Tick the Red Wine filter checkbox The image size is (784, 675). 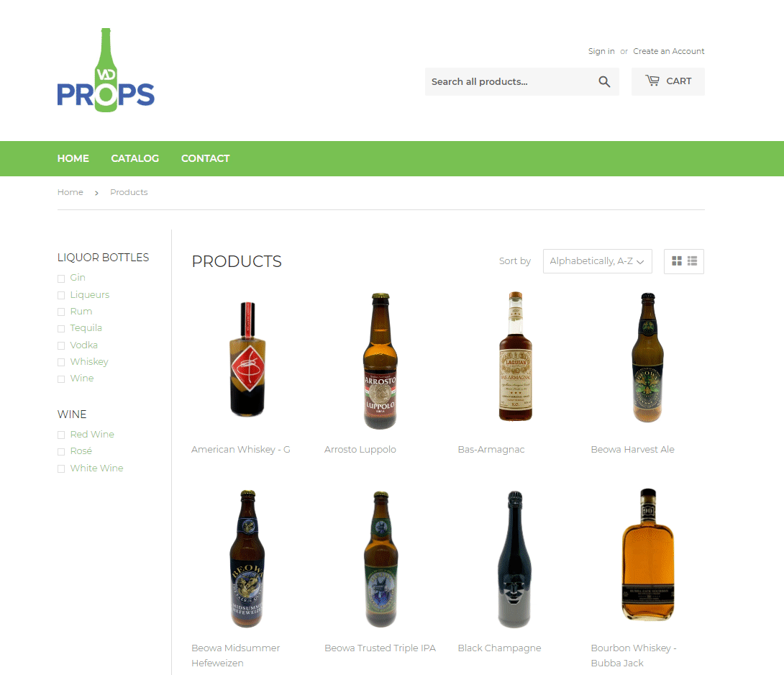coord(61,435)
